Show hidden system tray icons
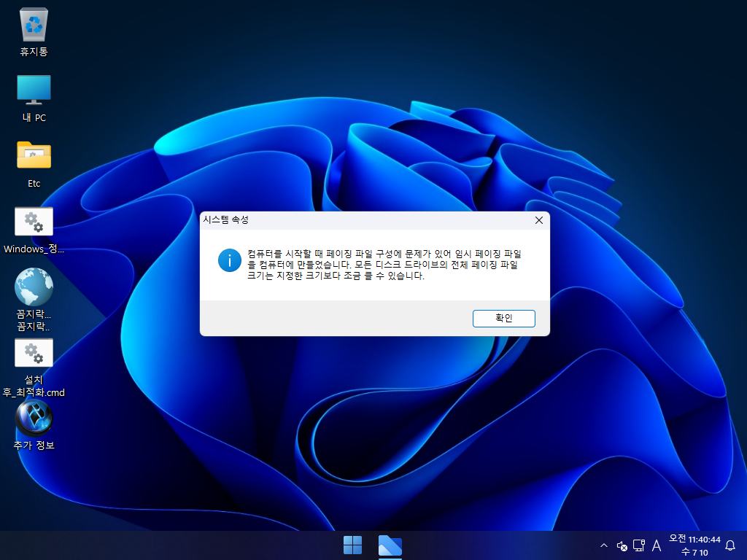747x560 pixels. (603, 545)
